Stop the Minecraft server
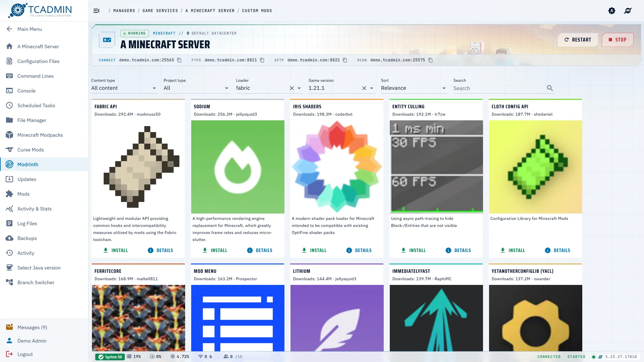Screen dimensions: 644x362 (618, 40)
